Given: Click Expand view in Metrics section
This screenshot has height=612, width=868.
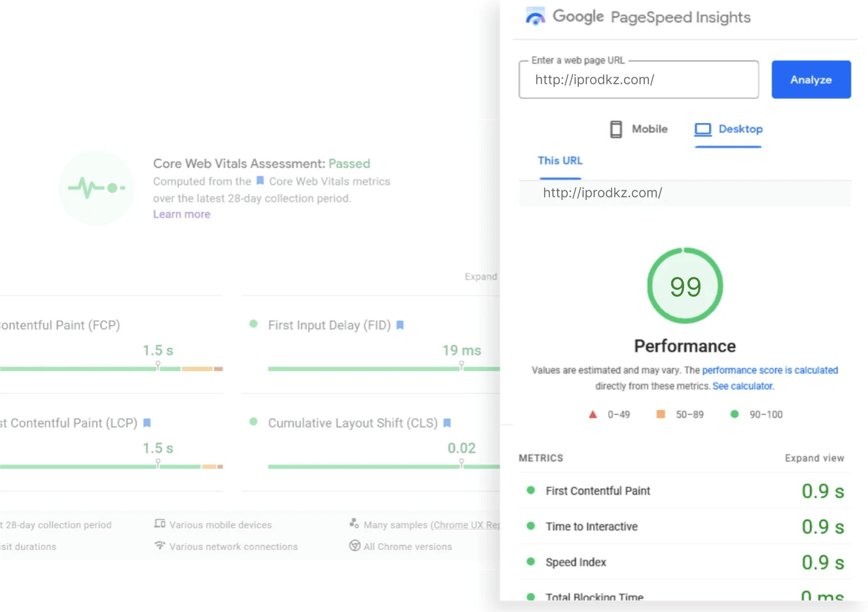Looking at the screenshot, I should point(814,458).
